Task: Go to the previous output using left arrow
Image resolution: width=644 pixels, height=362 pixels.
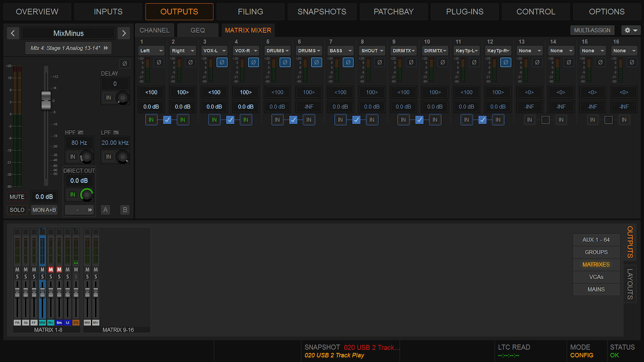Action: click(x=13, y=33)
